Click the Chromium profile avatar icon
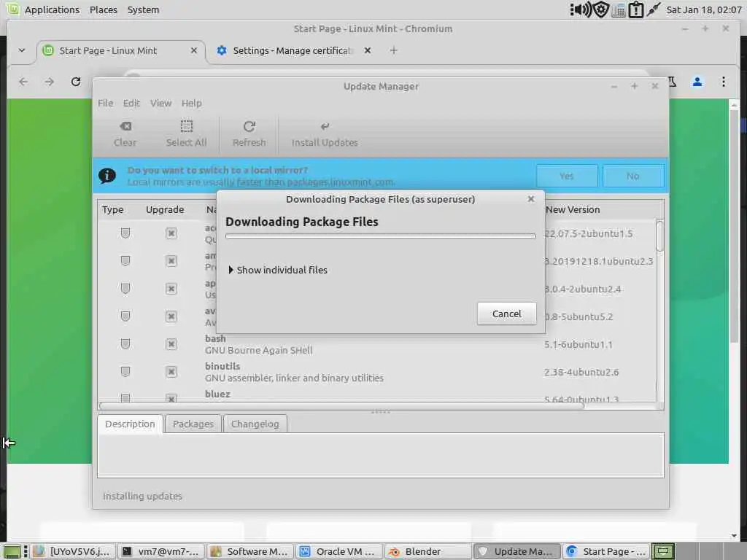Viewport: 747px width, 560px height. coord(697,82)
